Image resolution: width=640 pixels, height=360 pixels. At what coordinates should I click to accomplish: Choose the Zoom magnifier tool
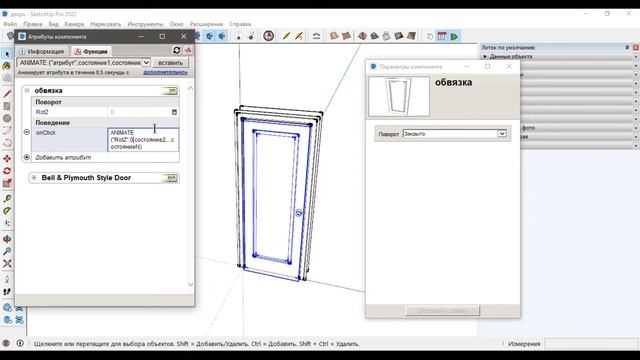pos(7,251)
